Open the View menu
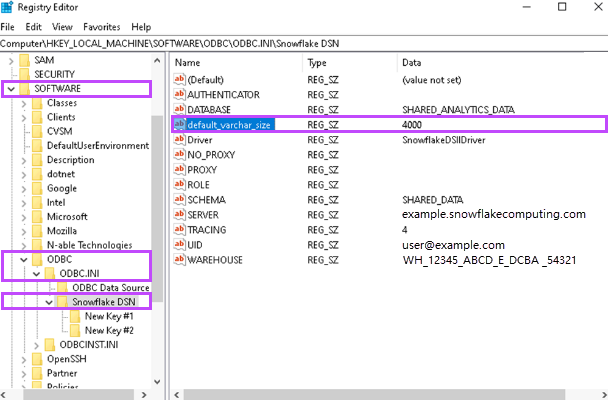 point(62,27)
